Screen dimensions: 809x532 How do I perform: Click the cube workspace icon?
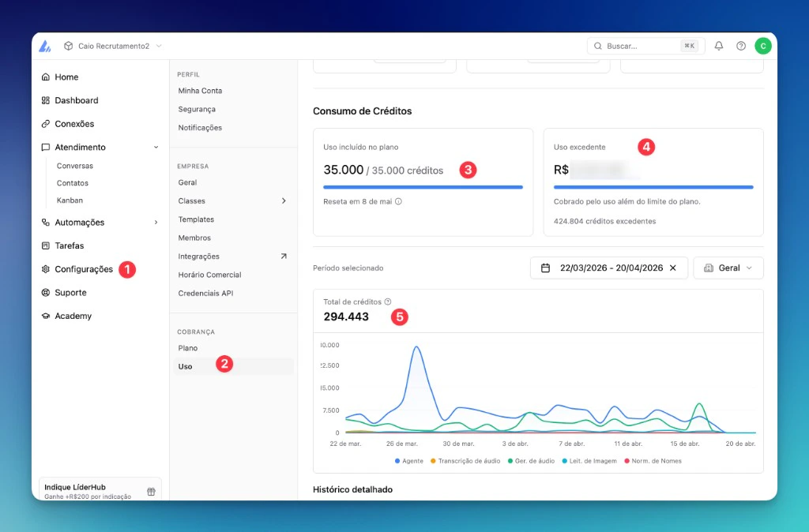[x=68, y=46]
